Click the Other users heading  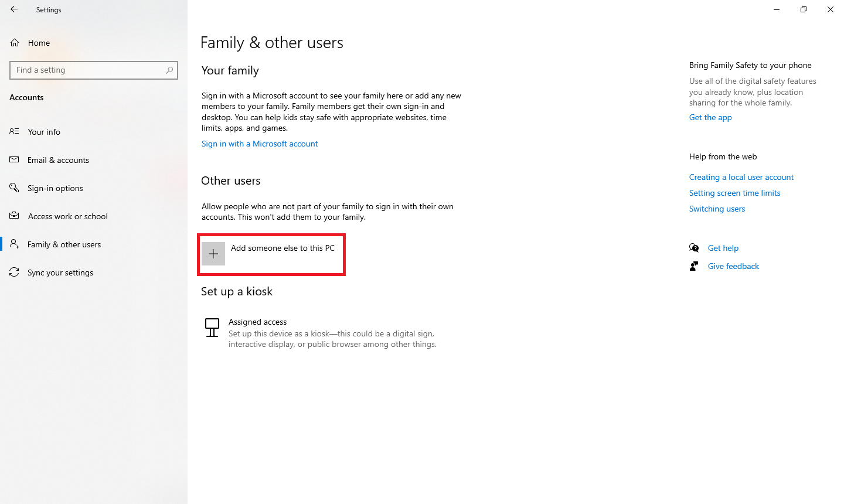point(231,181)
